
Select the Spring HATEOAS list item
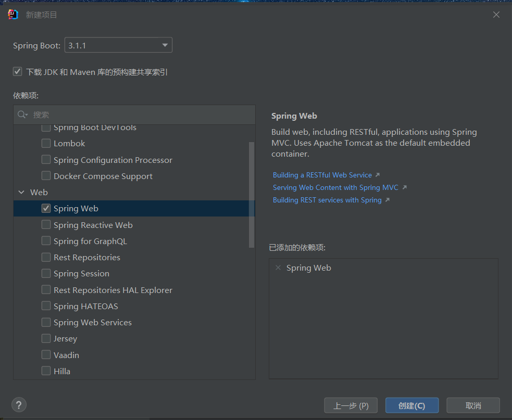134,306
